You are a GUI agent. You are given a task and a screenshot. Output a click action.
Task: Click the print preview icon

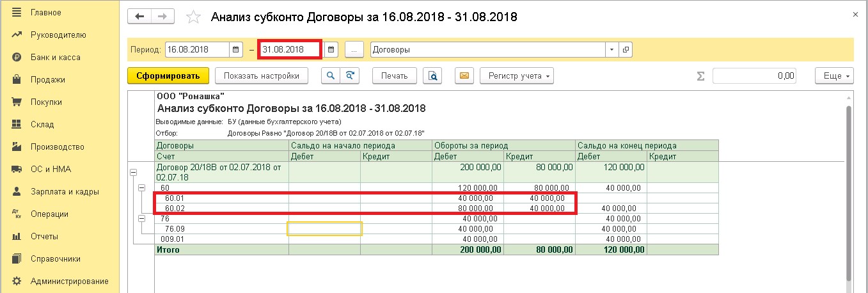(433, 75)
